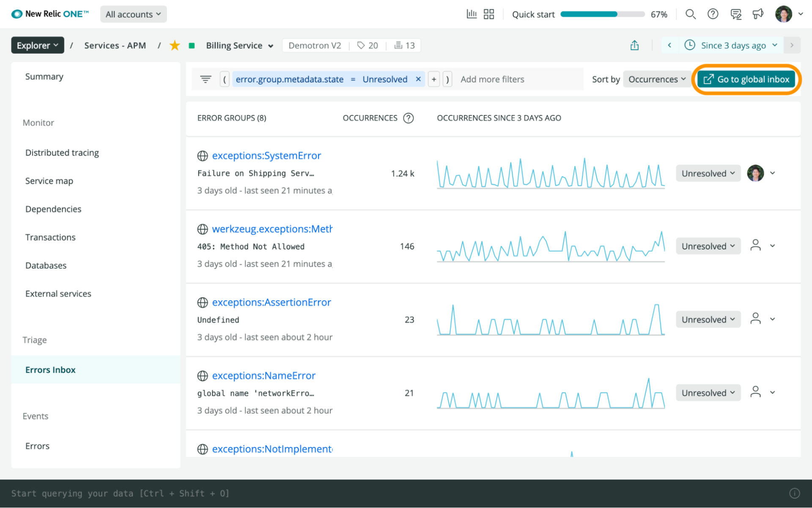Open the Transactions sidebar item

coord(50,237)
